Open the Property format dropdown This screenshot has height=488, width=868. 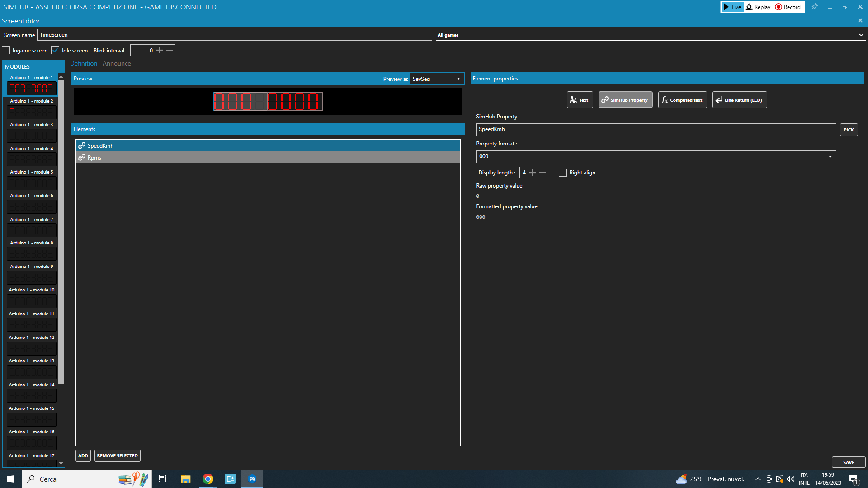click(656, 156)
